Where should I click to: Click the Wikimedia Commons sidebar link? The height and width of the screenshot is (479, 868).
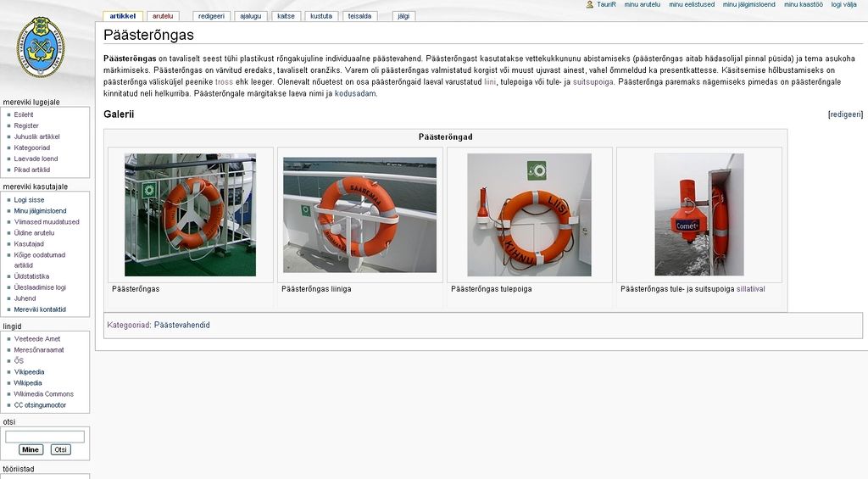pos(43,394)
